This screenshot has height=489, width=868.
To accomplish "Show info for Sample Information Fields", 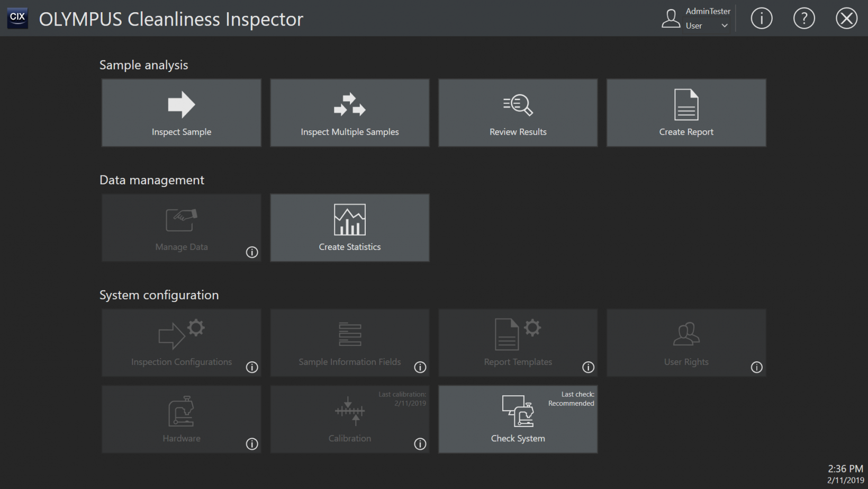I will 420,367.
